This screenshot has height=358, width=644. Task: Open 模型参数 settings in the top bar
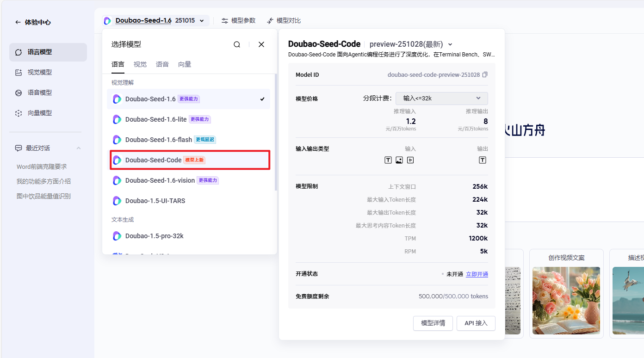pos(238,20)
